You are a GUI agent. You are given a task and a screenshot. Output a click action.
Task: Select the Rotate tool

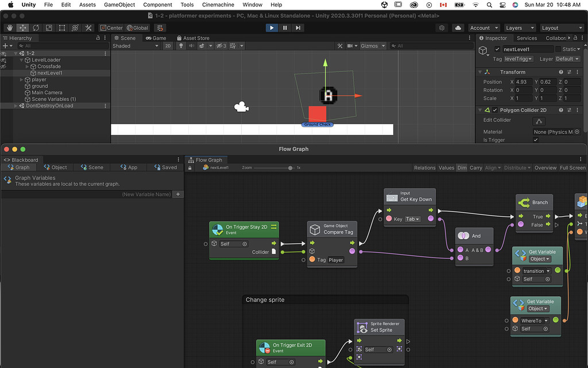(36, 28)
